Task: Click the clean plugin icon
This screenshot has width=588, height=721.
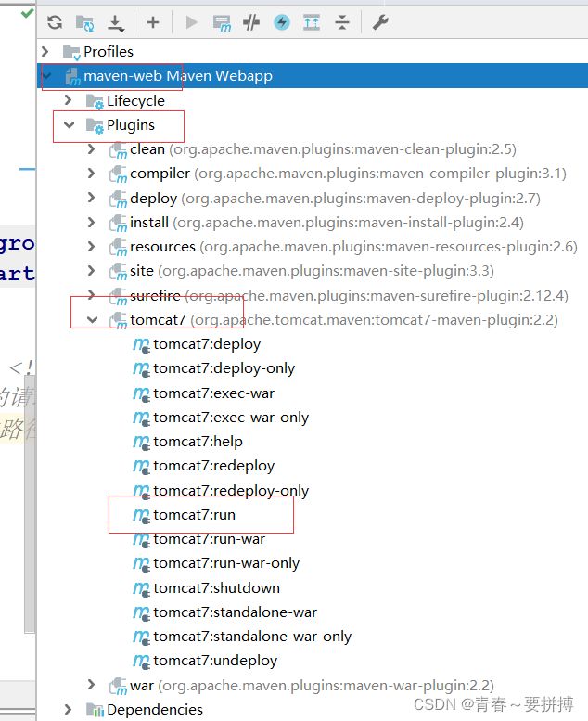Action: point(118,150)
